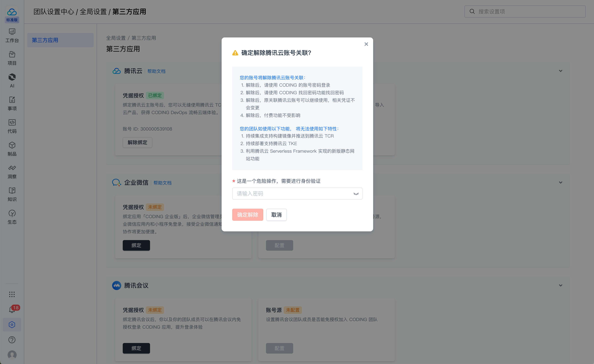This screenshot has width=594, height=364.
Task: Click 团队设置中心 in the header breadcrumb
Action: [54, 12]
